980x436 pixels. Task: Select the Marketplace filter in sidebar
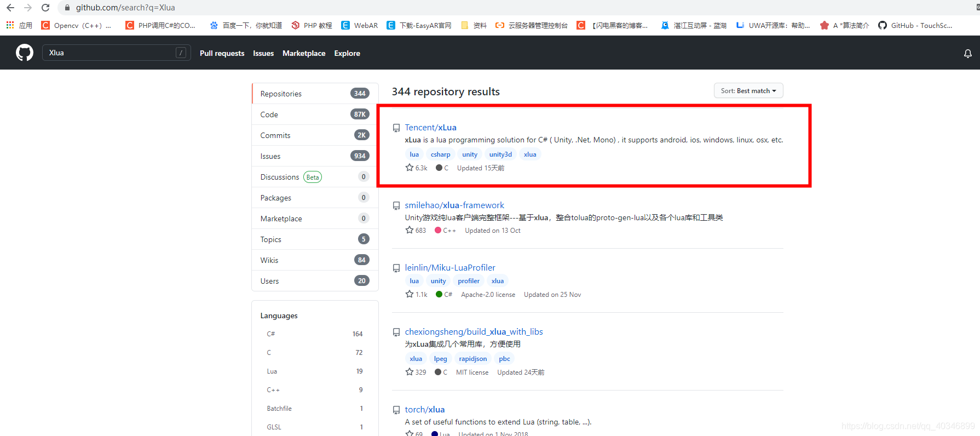click(x=315, y=219)
